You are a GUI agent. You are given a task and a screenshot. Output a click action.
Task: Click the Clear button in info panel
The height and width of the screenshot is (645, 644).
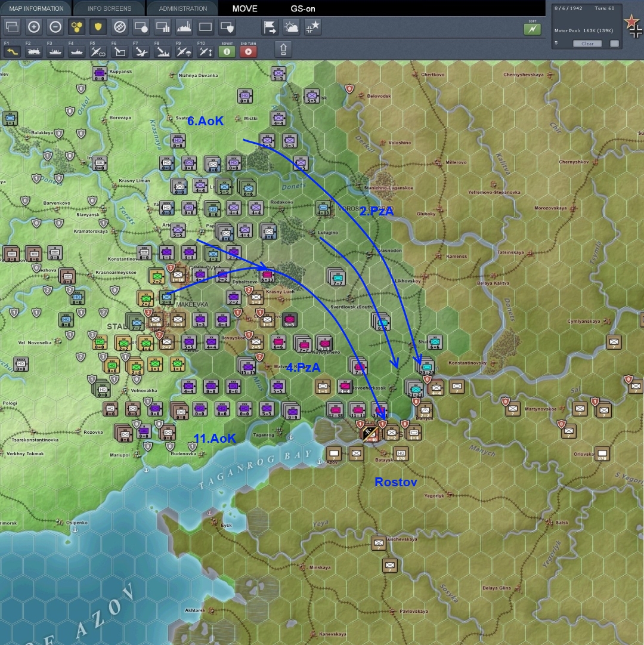(x=587, y=44)
